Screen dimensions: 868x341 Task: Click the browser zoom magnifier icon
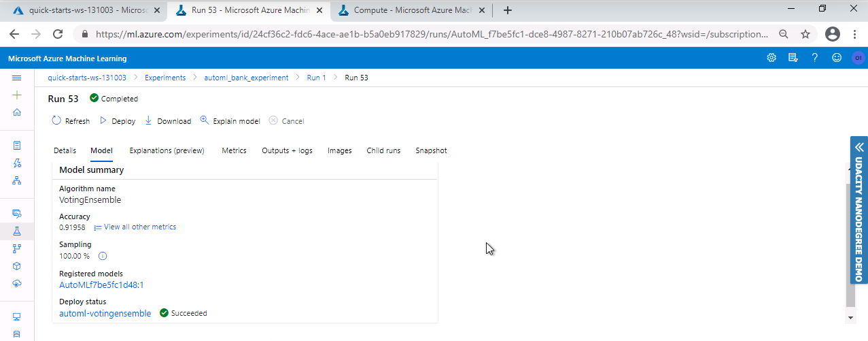point(784,34)
